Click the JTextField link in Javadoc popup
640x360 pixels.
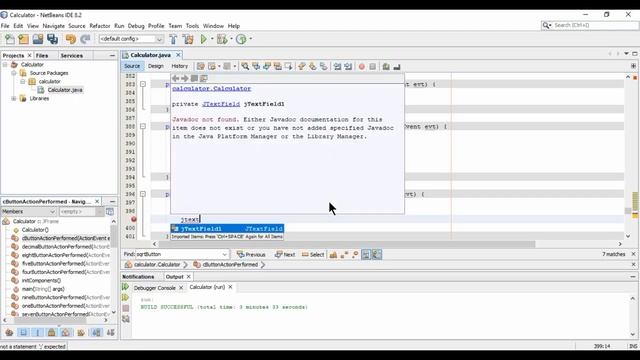click(x=221, y=104)
